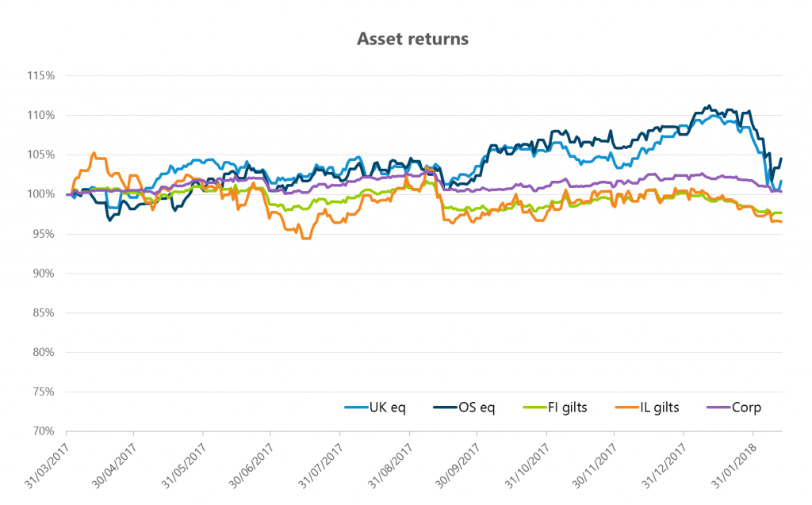Image resolution: width=812 pixels, height=505 pixels.
Task: Click the Asset returns chart title
Action: point(412,38)
